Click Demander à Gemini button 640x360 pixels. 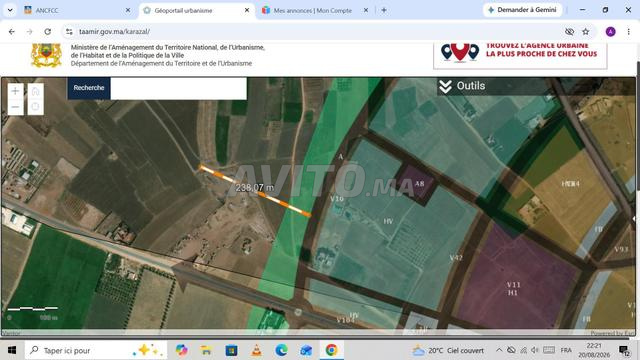pos(522,10)
